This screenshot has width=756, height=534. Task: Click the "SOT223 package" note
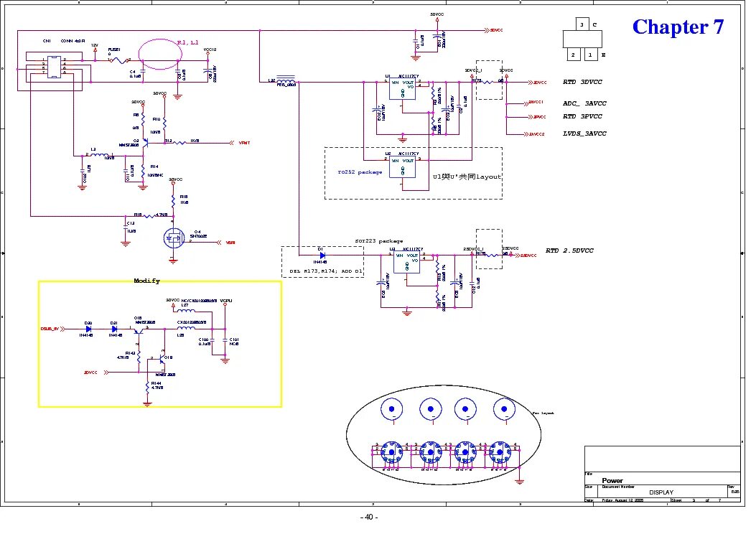click(379, 241)
